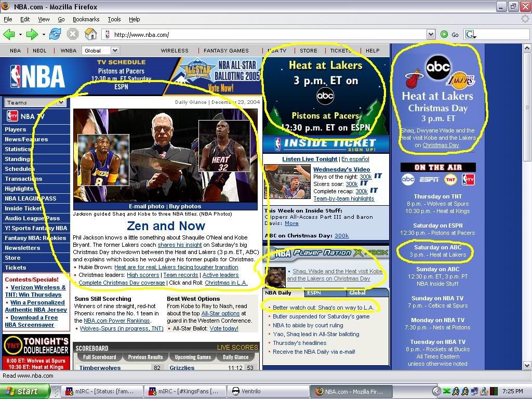The image size is (532, 399).
Task: Click the Daily Glance scoreboard button
Action: click(235, 357)
